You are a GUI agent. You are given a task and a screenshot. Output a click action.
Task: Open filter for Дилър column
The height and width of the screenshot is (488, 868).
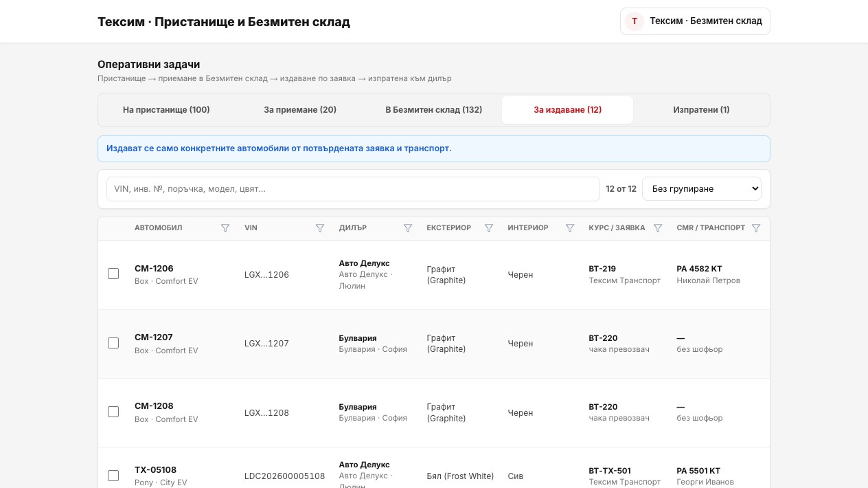point(408,228)
